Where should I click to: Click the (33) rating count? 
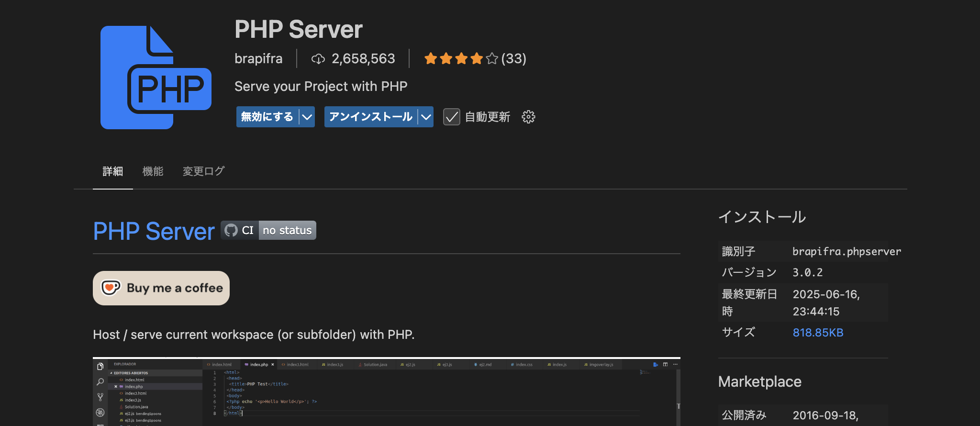(513, 59)
